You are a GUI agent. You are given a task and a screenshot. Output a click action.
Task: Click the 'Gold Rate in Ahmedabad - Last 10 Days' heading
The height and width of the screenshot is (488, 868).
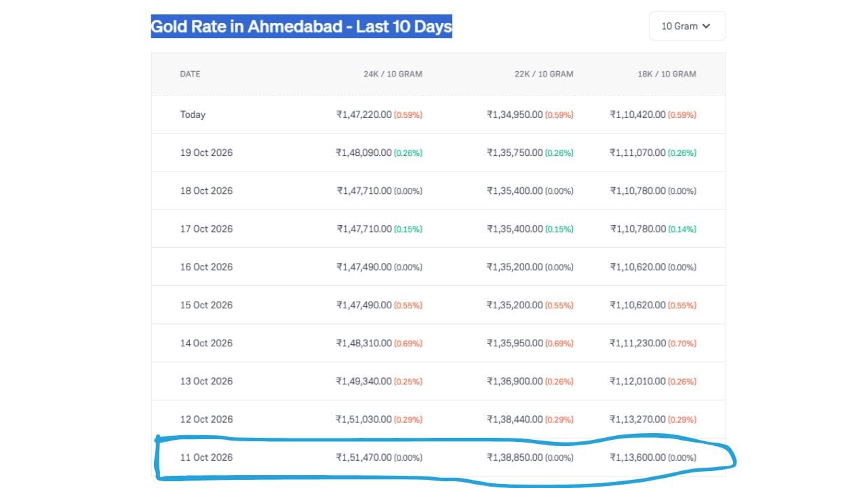pyautogui.click(x=301, y=26)
